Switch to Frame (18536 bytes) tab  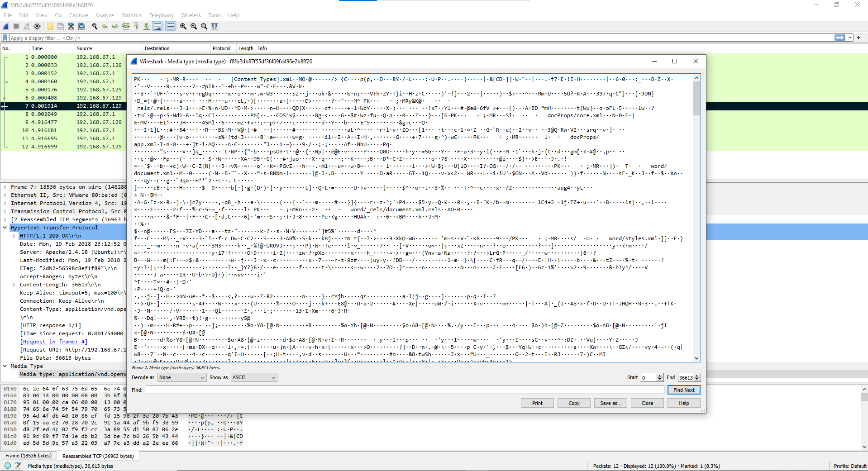click(x=29, y=456)
